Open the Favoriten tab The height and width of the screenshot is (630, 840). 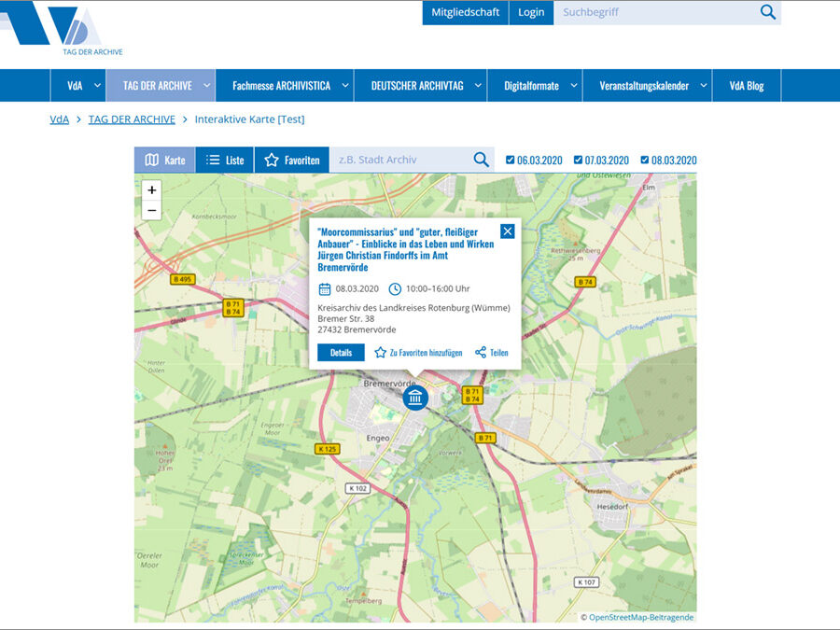(292, 160)
